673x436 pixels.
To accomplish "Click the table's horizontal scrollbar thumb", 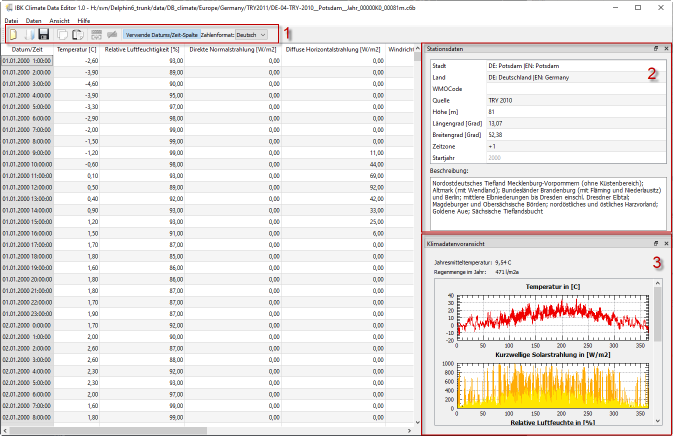I will pos(108,430).
